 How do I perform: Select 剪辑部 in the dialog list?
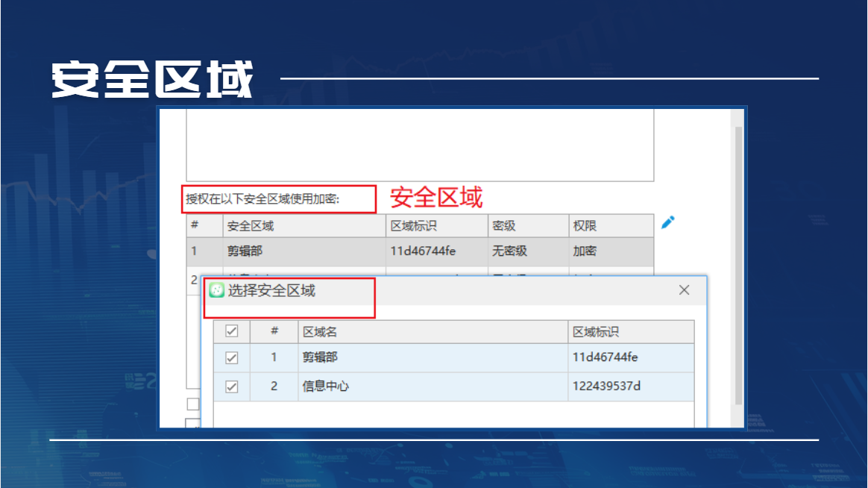click(x=320, y=357)
